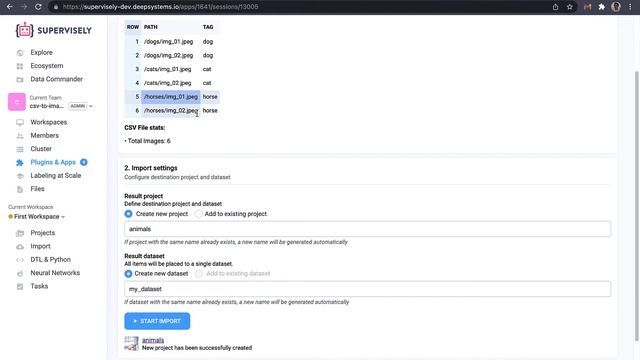Select Add to existing project radio

point(198,214)
